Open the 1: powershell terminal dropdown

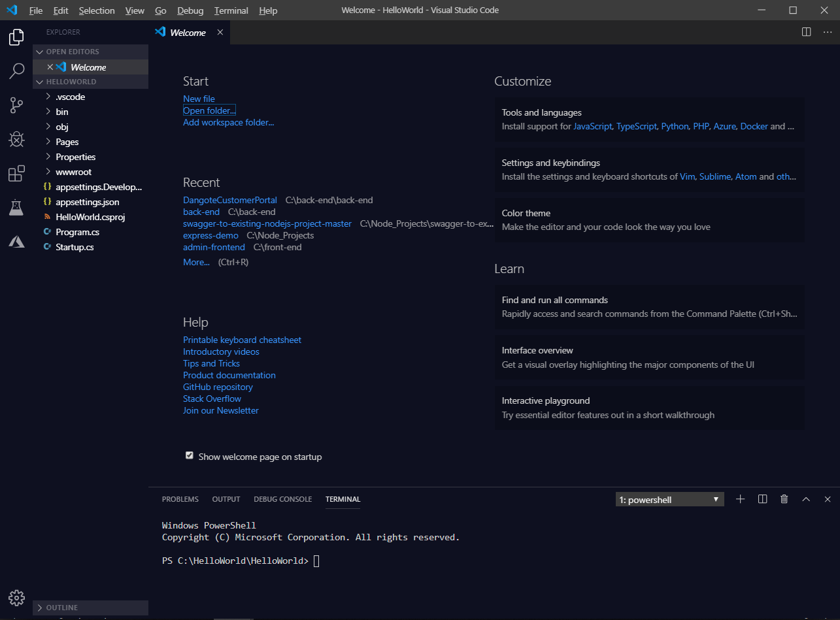pos(669,498)
